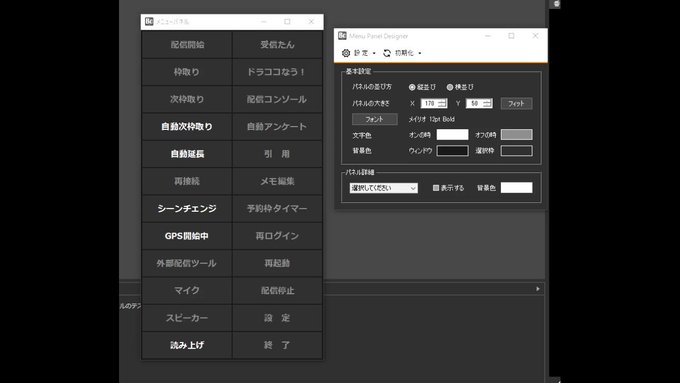Change the 選択枠 color swatch
The width and height of the screenshot is (680, 383).
tap(516, 151)
